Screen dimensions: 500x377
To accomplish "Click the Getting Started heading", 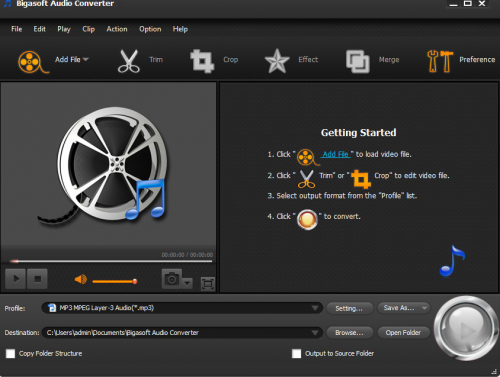I will [x=359, y=133].
